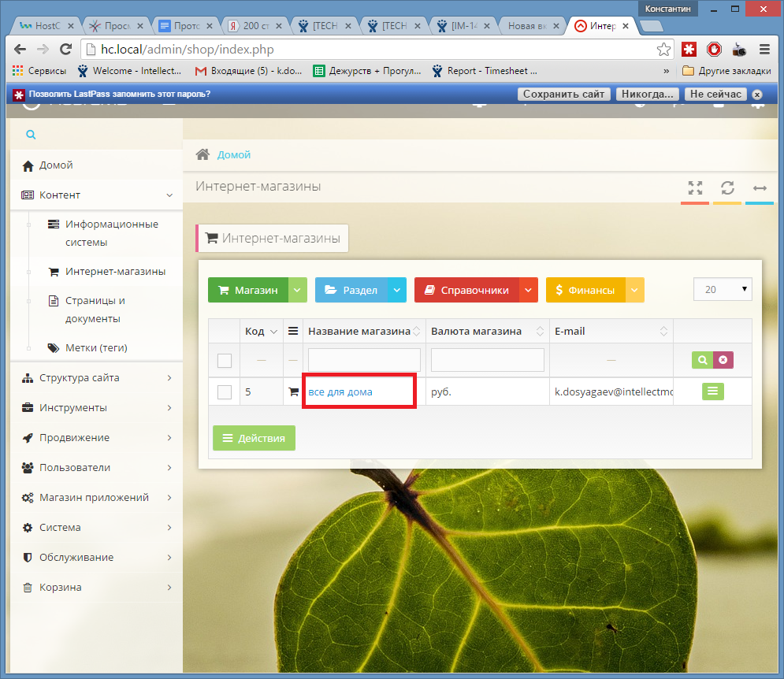Tick the checkbox in the filter row
The height and width of the screenshot is (679, 784).
[x=225, y=361]
